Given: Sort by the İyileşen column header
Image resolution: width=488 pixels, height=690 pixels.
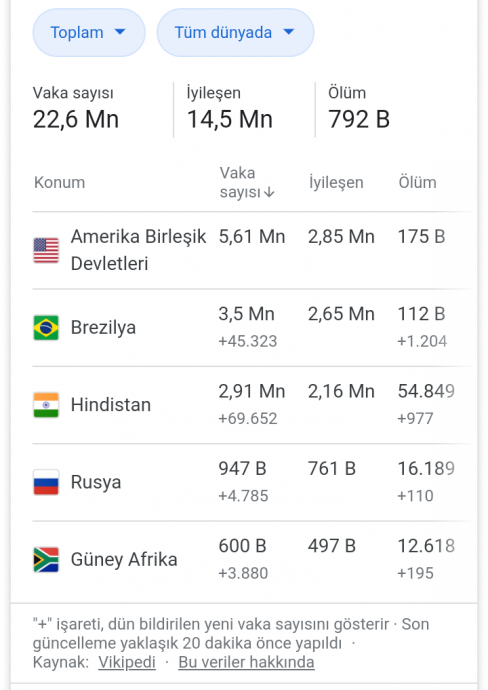Looking at the screenshot, I should 336,182.
